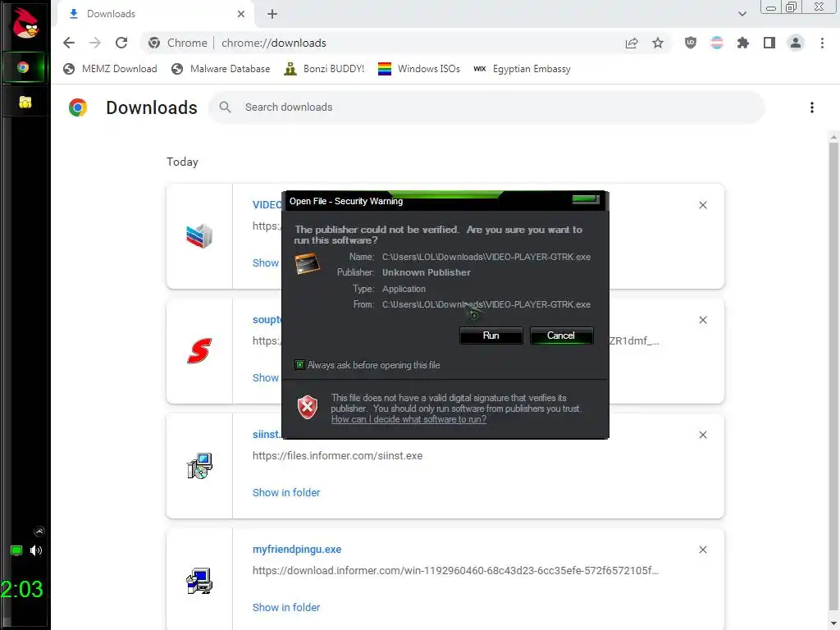Click the Today date heading
Viewport: 840px width, 630px height.
click(182, 162)
